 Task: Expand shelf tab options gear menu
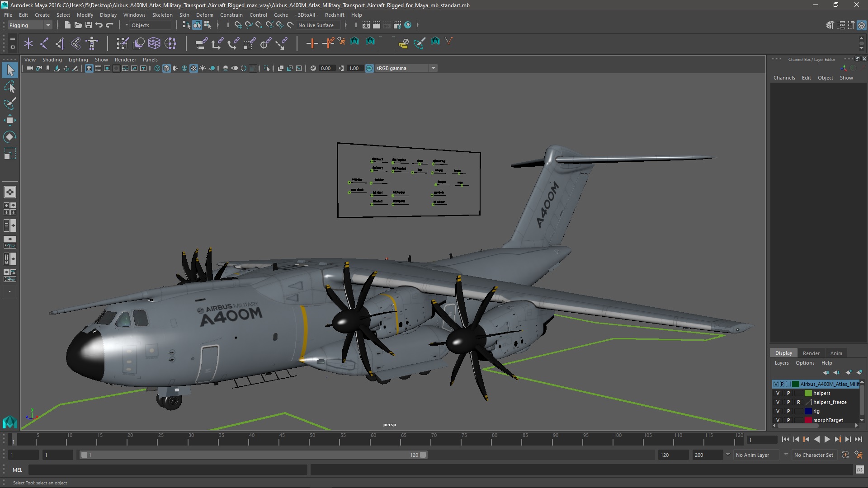click(12, 47)
